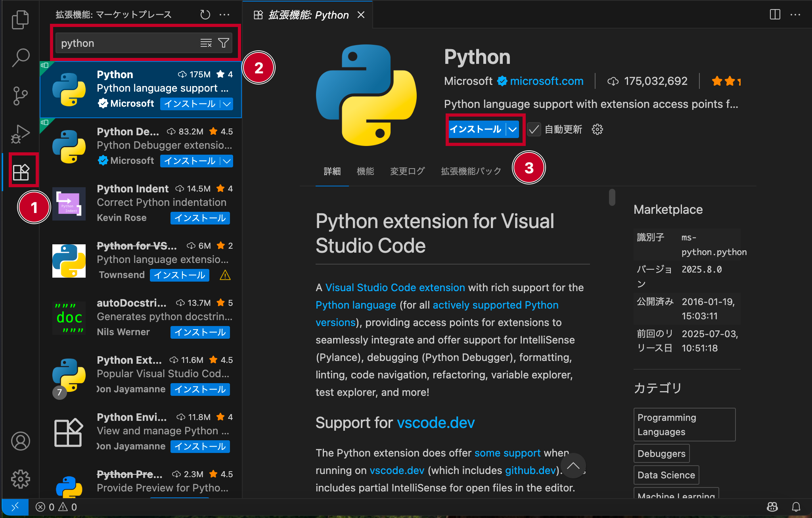
Task: Click the warning icon on Python for VS...
Action: (225, 275)
